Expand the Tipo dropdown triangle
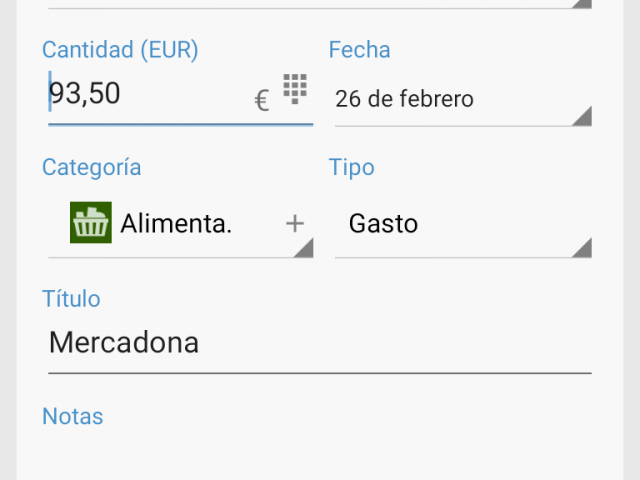The width and height of the screenshot is (640, 480). pyautogui.click(x=582, y=247)
